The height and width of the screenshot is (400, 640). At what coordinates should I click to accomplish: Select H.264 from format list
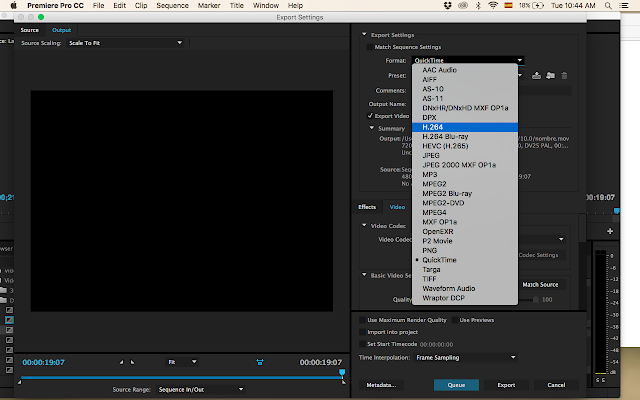[465, 127]
